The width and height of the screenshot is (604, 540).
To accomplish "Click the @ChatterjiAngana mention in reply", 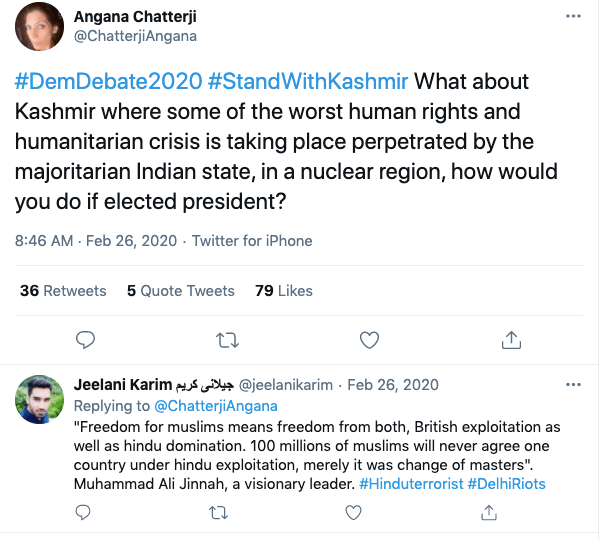I will [x=214, y=406].
